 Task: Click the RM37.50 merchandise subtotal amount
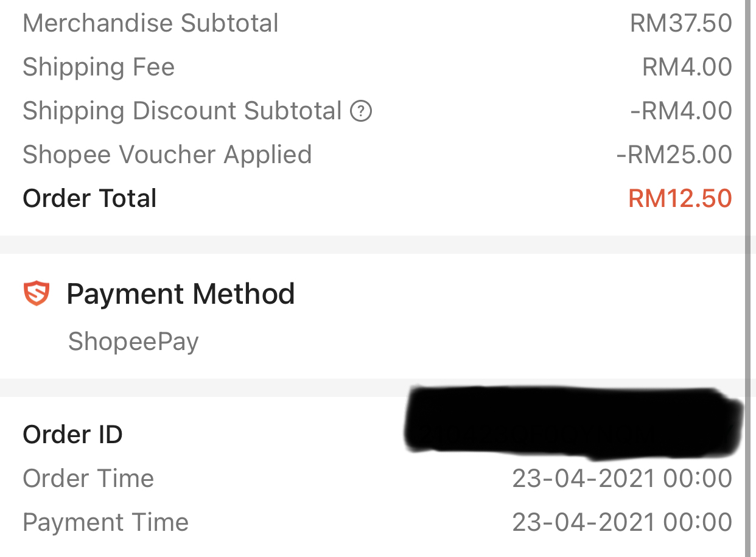[681, 23]
